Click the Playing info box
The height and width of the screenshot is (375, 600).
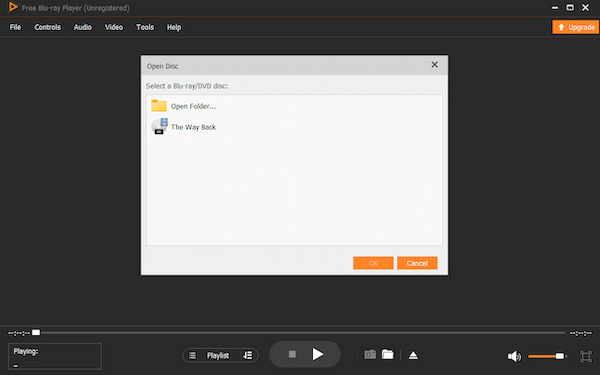click(x=55, y=356)
